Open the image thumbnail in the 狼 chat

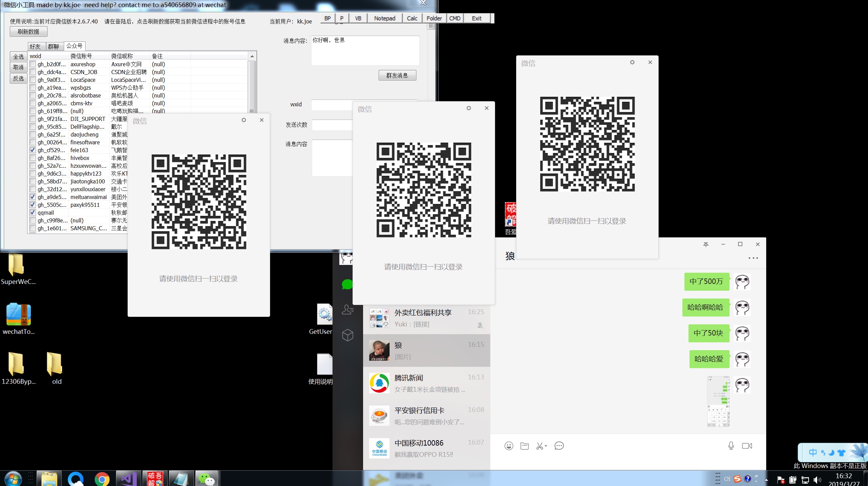coord(718,401)
